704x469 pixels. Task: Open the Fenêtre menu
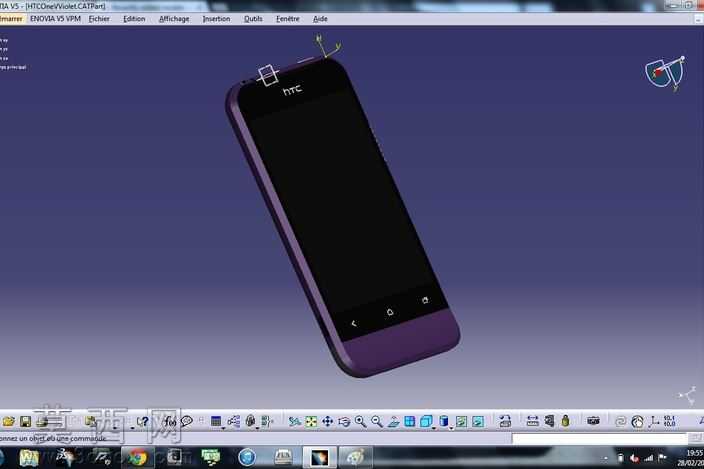point(288,19)
